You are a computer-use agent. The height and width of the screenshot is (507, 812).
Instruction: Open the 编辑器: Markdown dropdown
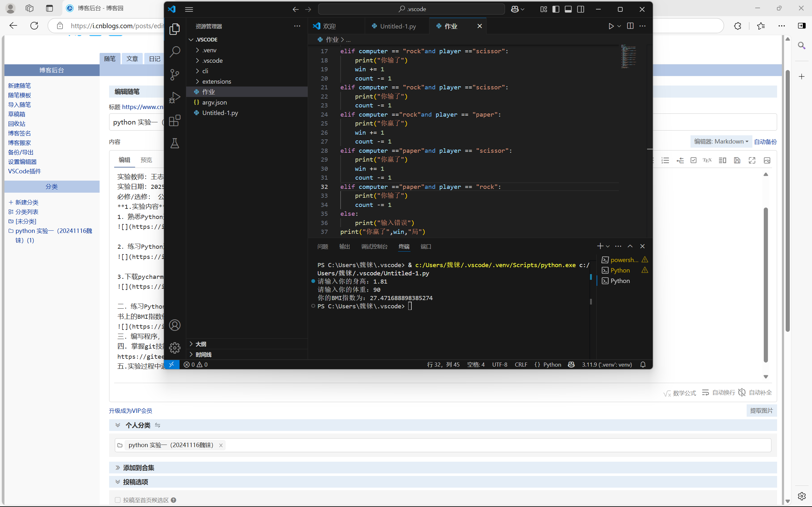pos(721,142)
